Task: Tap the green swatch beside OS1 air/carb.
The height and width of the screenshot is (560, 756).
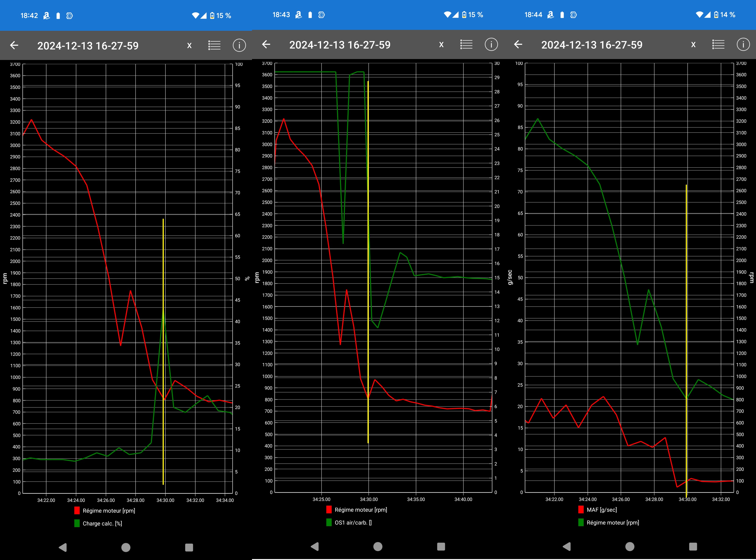Action: pos(329,522)
